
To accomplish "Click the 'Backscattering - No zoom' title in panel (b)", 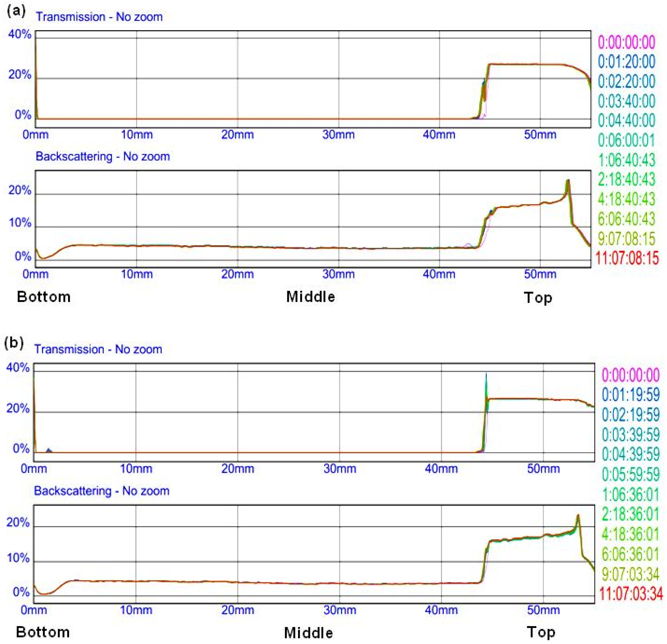I will pos(101,491).
